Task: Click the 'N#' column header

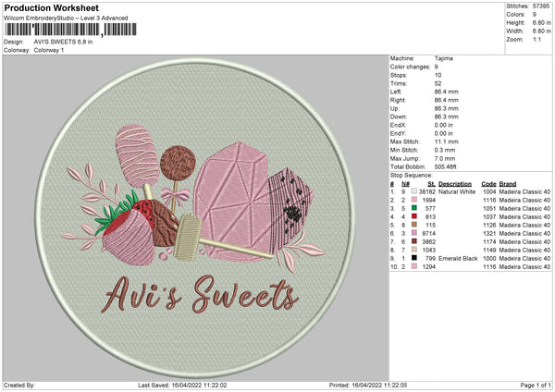Action: [406, 184]
